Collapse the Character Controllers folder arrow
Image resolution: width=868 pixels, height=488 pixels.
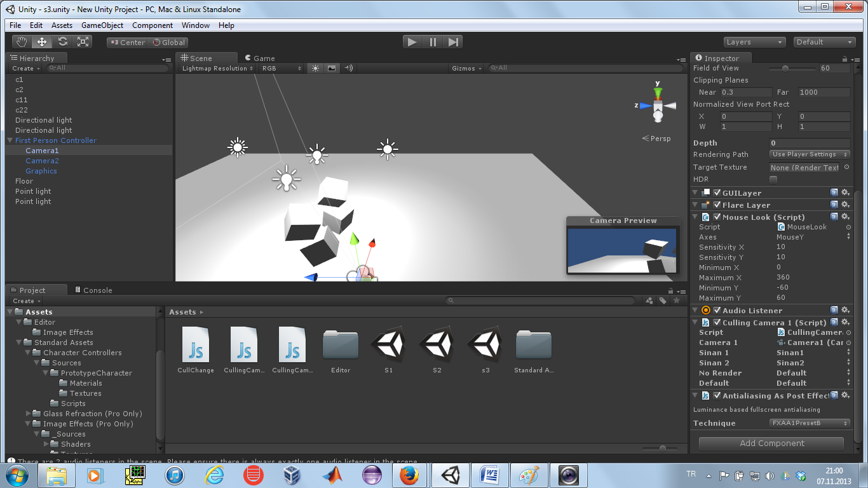[28, 353]
